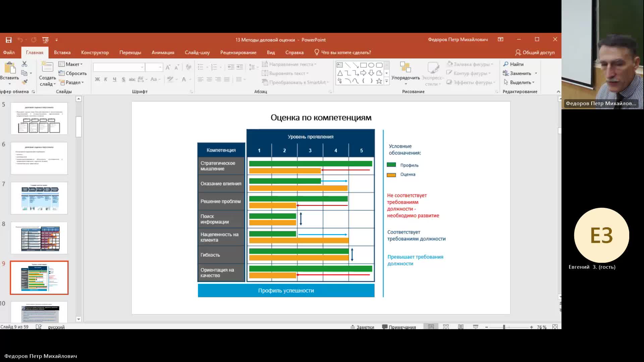Center text alignment icon

click(x=209, y=79)
